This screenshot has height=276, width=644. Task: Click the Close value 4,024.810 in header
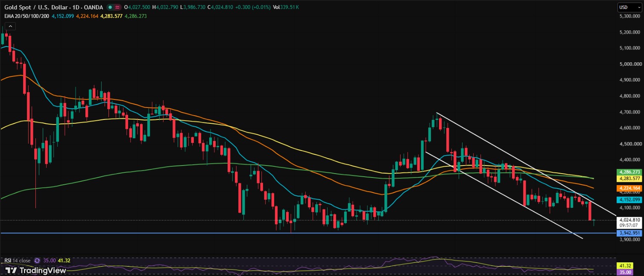(x=222, y=7)
